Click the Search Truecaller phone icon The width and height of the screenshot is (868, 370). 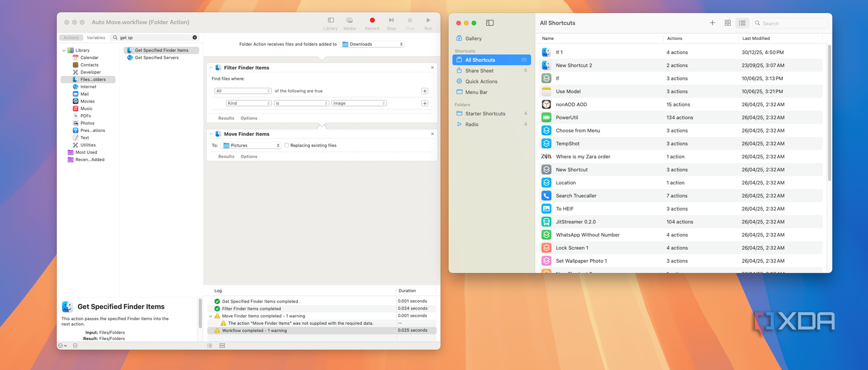[x=547, y=196]
